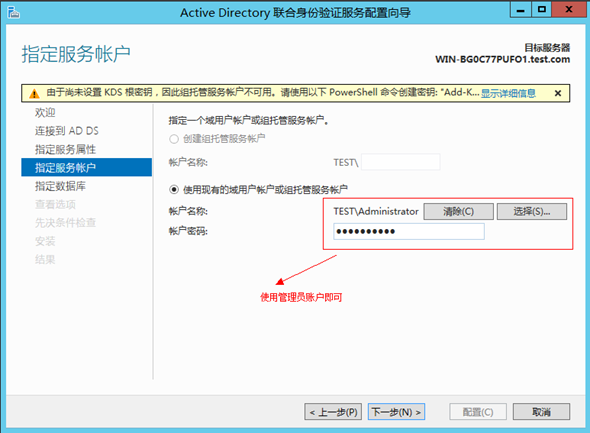Jump to the 指定数据库 step
This screenshot has width=590, height=433.
(x=60, y=186)
